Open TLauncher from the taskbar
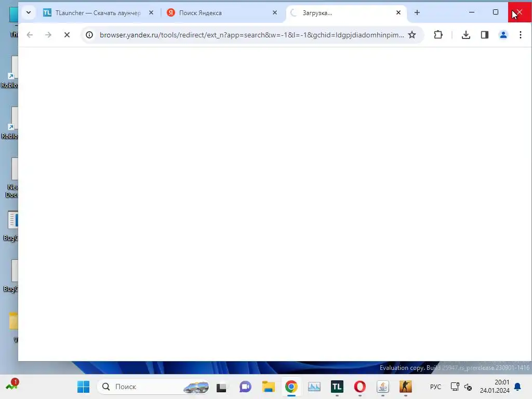The width and height of the screenshot is (532, 399). tap(337, 387)
